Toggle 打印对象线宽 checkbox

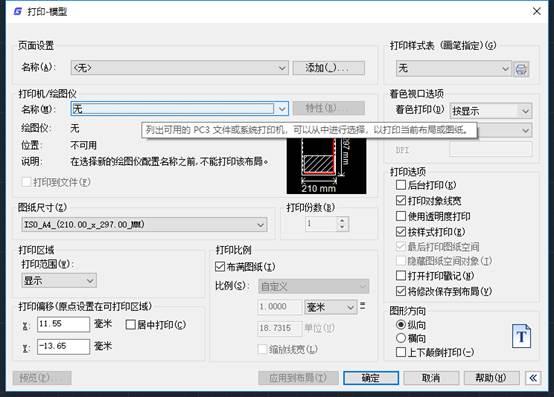pos(401,201)
